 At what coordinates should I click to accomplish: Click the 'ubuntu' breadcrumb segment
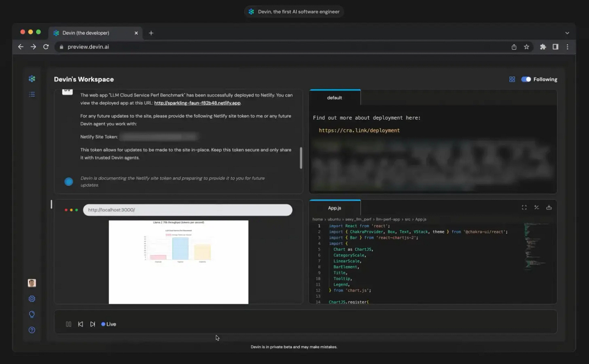click(x=334, y=219)
